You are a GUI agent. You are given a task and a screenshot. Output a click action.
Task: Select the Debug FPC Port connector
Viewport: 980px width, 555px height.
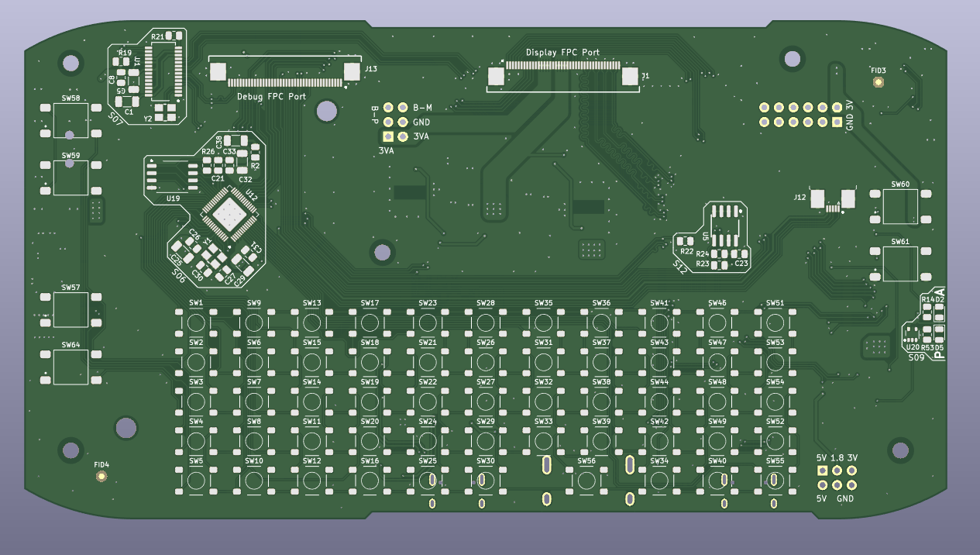tap(285, 72)
